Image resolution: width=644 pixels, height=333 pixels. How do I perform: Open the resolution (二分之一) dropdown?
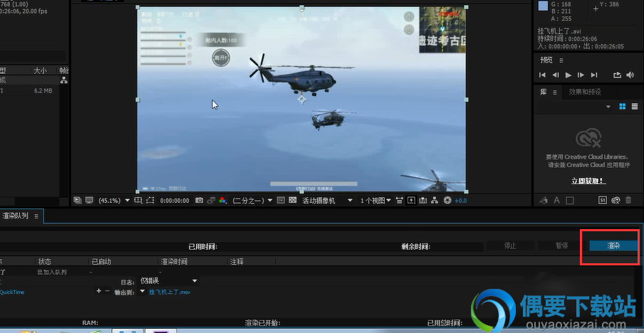pyautogui.click(x=252, y=201)
